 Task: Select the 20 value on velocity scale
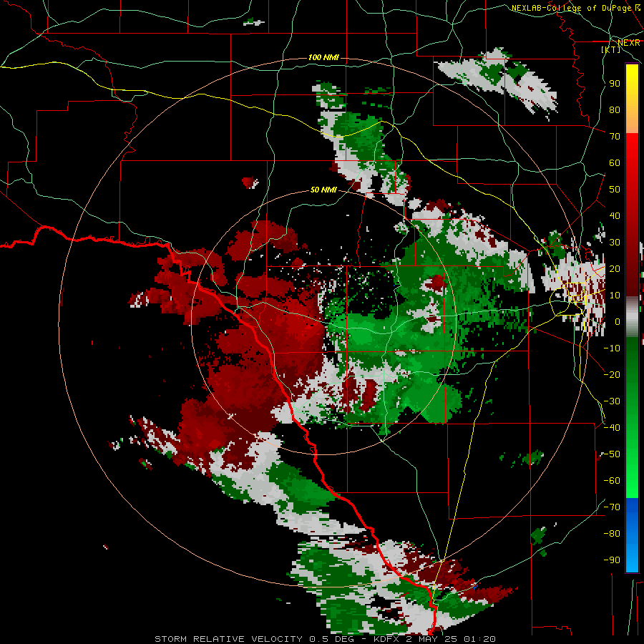(x=615, y=269)
